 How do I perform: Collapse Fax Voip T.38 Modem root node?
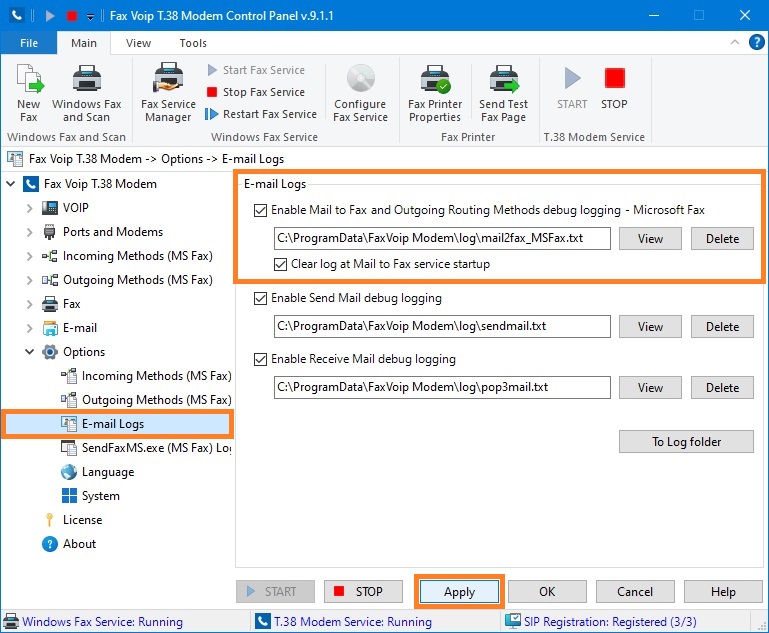coord(10,184)
